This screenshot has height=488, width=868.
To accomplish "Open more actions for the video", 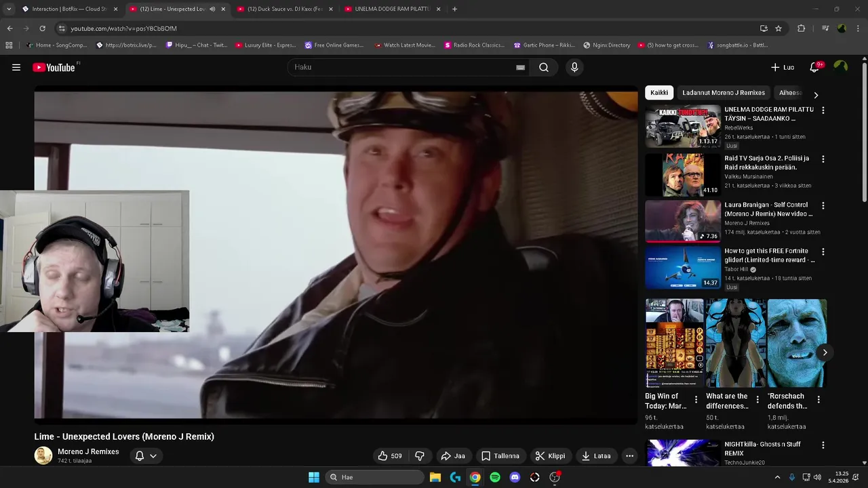I will (629, 456).
